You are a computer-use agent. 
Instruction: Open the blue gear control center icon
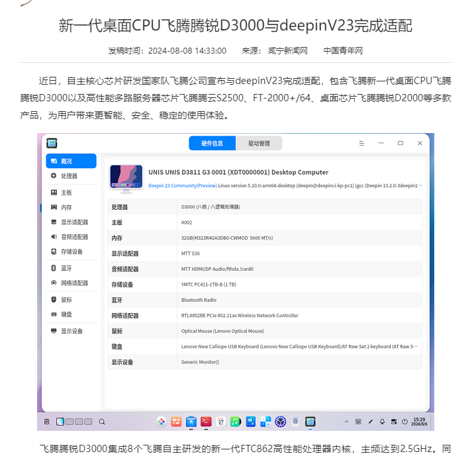pyautogui.click(x=281, y=422)
